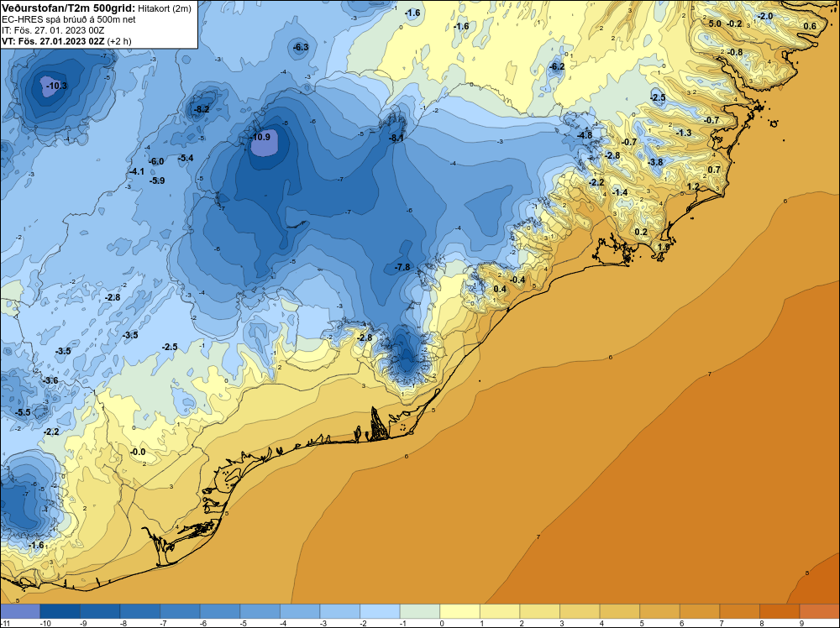Click the -11 label on the legend scale
This screenshot has height=628, width=840.
pos(5,623)
